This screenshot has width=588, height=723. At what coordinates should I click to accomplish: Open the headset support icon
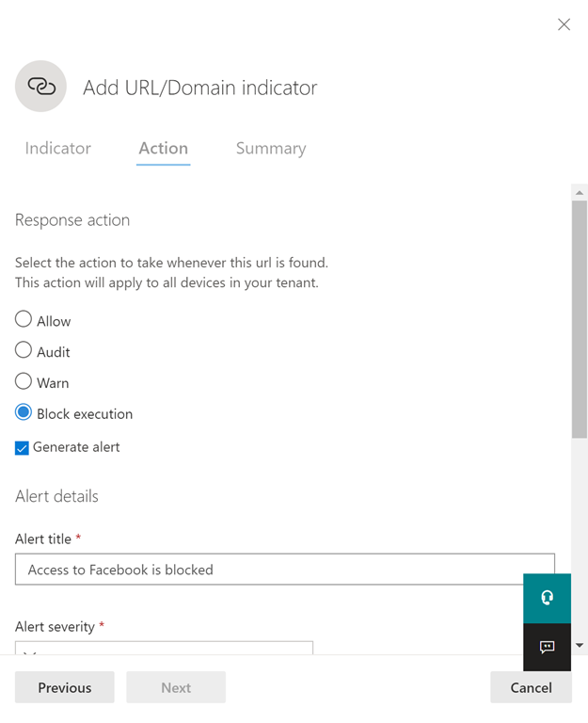tap(547, 598)
